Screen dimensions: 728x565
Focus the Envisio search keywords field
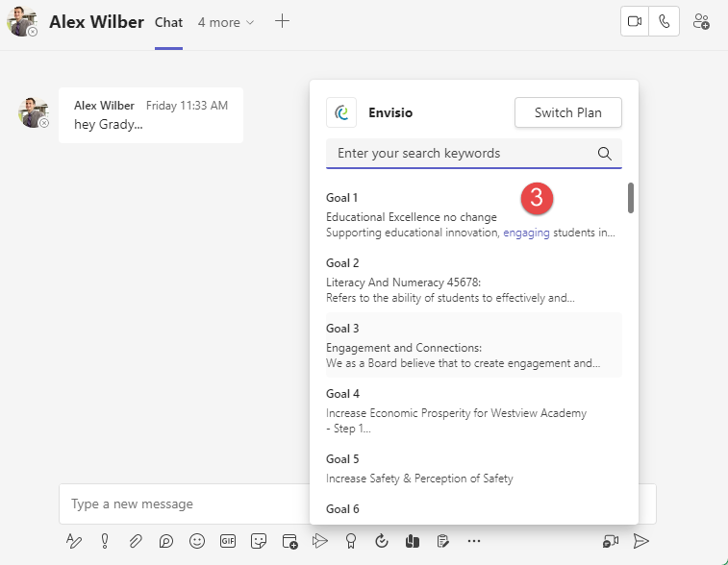[473, 154]
